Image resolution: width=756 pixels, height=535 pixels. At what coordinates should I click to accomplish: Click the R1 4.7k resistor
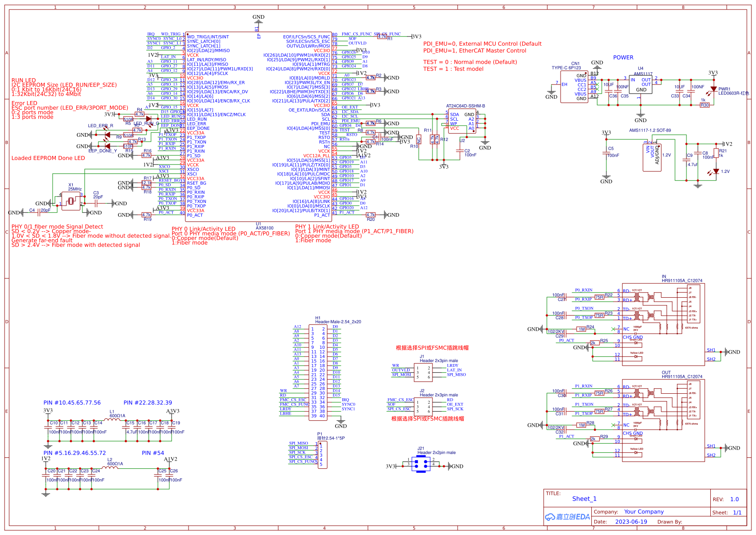point(382,37)
